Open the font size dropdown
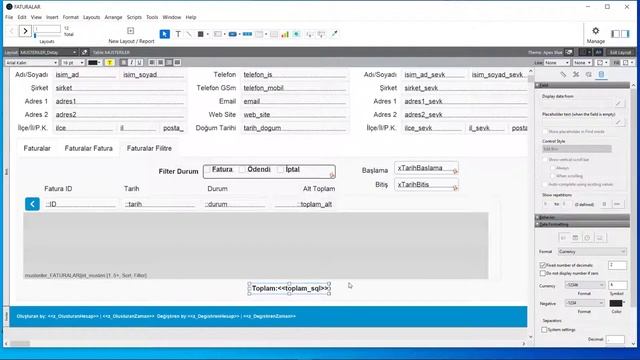This screenshot has width=640, height=360. tap(73, 62)
